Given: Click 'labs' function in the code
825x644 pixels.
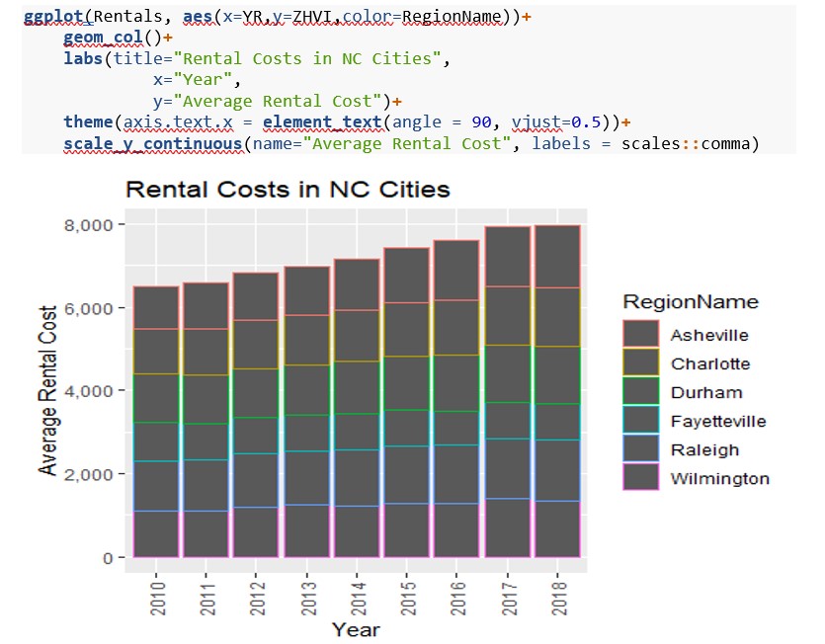Looking at the screenshot, I should click(83, 58).
